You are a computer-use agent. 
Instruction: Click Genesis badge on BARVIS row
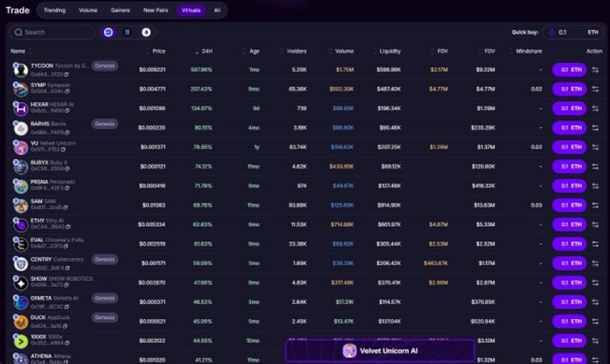105,123
